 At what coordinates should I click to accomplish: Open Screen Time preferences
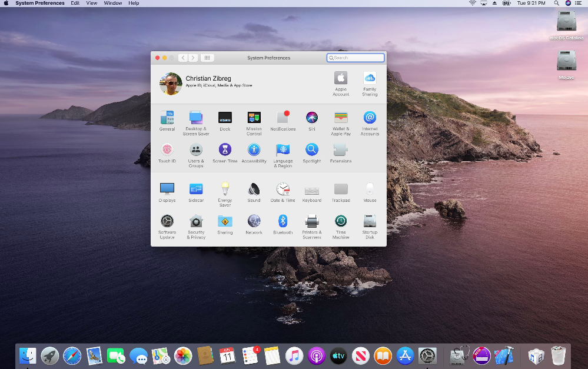coord(225,149)
